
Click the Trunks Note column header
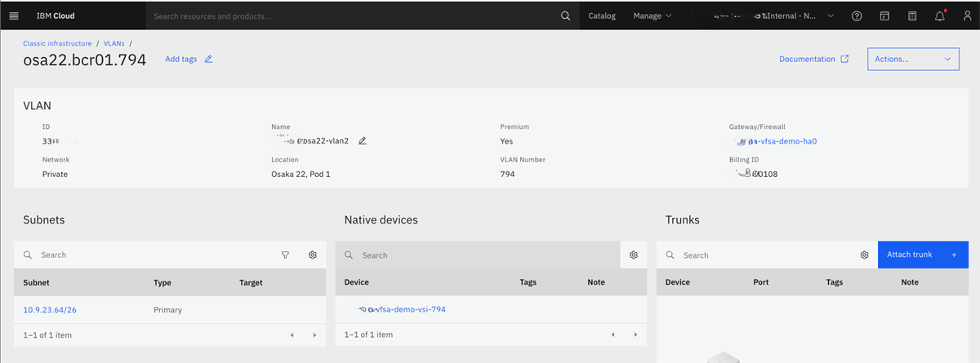910,282
